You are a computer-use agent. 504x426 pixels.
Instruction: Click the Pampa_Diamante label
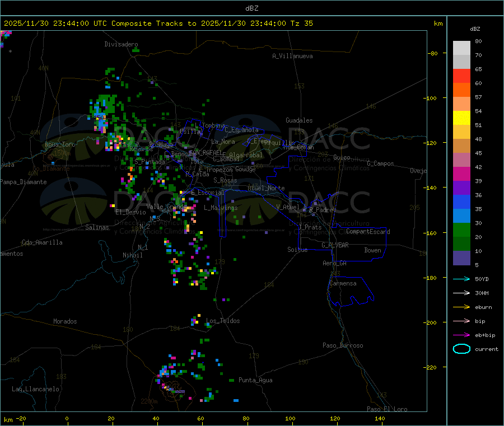pos(23,182)
